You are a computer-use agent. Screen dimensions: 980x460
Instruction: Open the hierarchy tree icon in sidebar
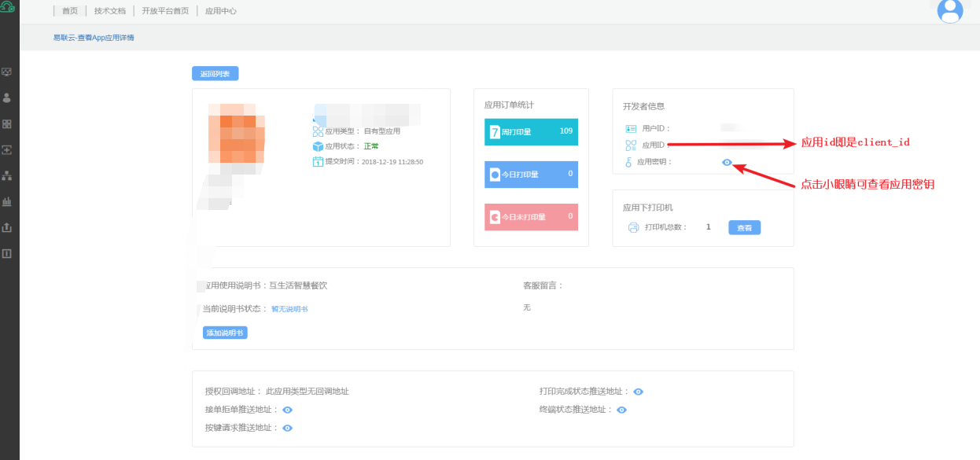7,175
